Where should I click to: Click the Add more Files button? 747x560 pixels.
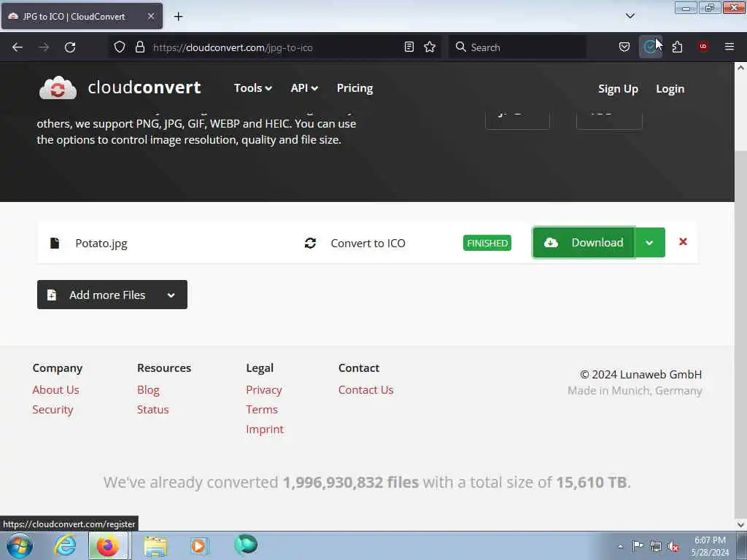pyautogui.click(x=112, y=295)
